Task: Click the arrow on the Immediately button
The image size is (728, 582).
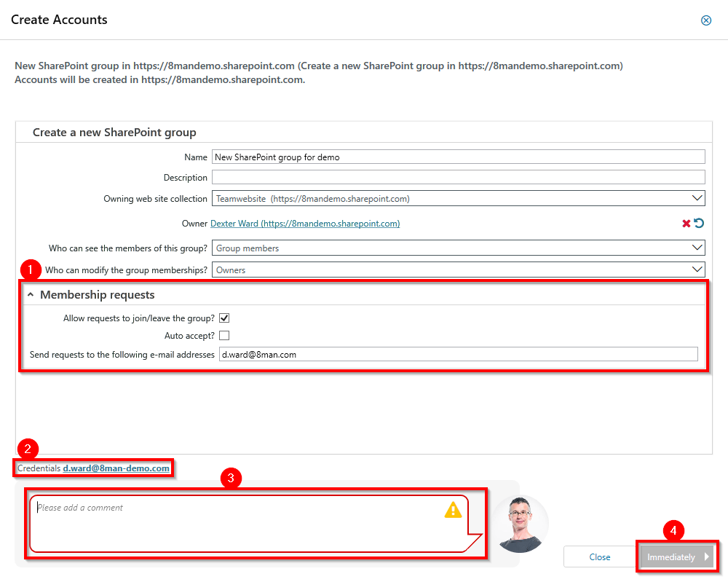Action: click(706, 557)
